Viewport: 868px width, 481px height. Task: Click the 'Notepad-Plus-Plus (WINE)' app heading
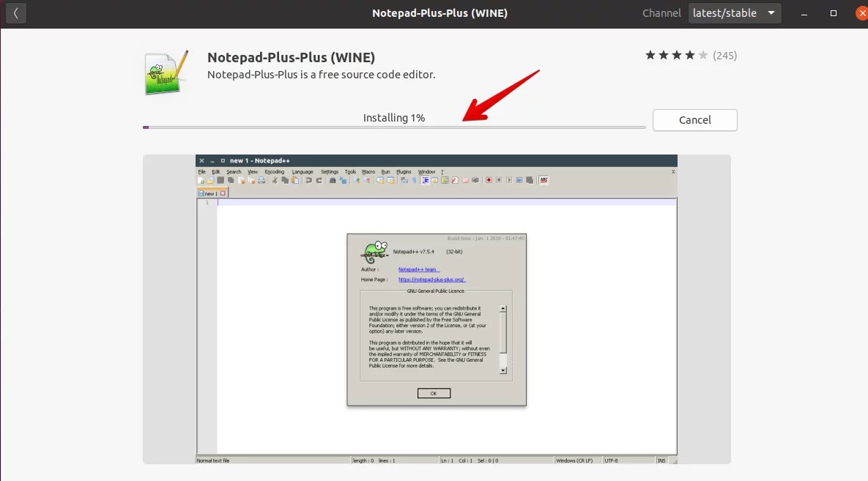tap(292, 58)
